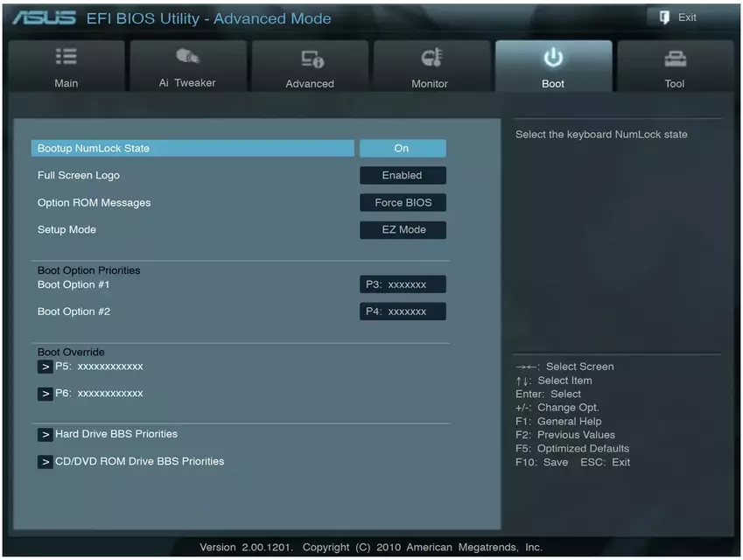The height and width of the screenshot is (560, 743).
Task: Open Boot Option #1 P3 dropdown
Action: (x=403, y=284)
